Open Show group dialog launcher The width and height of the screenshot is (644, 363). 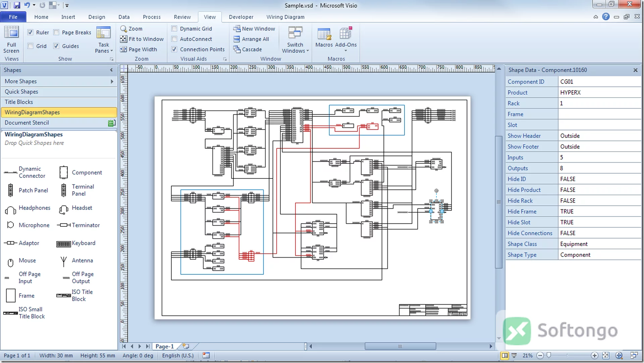click(x=112, y=59)
